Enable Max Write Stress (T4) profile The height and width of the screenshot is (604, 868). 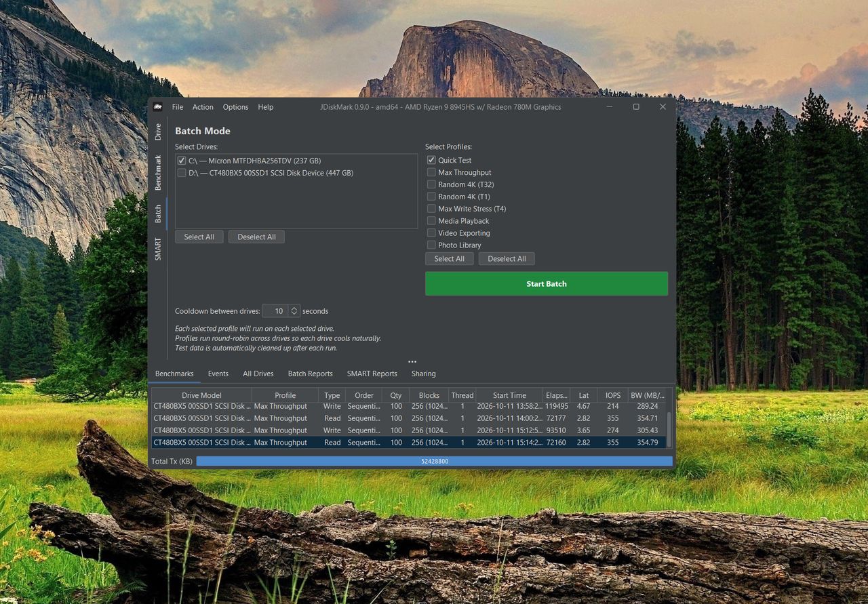click(x=431, y=209)
